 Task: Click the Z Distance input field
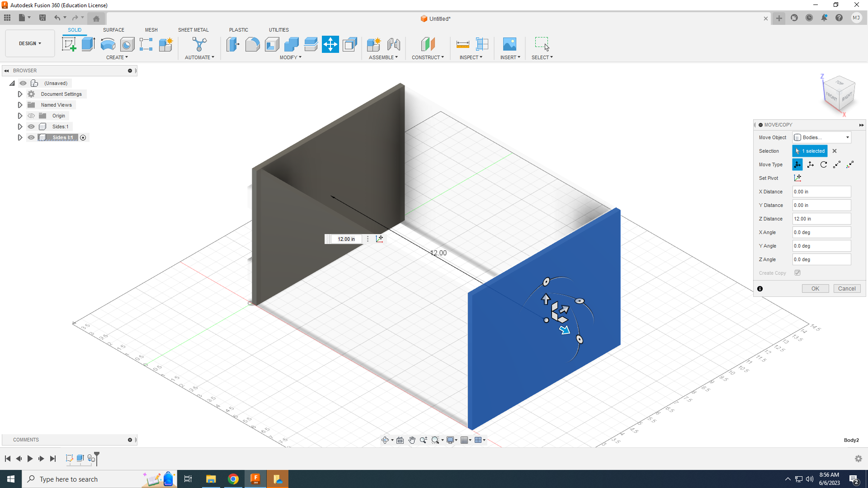tap(821, 219)
